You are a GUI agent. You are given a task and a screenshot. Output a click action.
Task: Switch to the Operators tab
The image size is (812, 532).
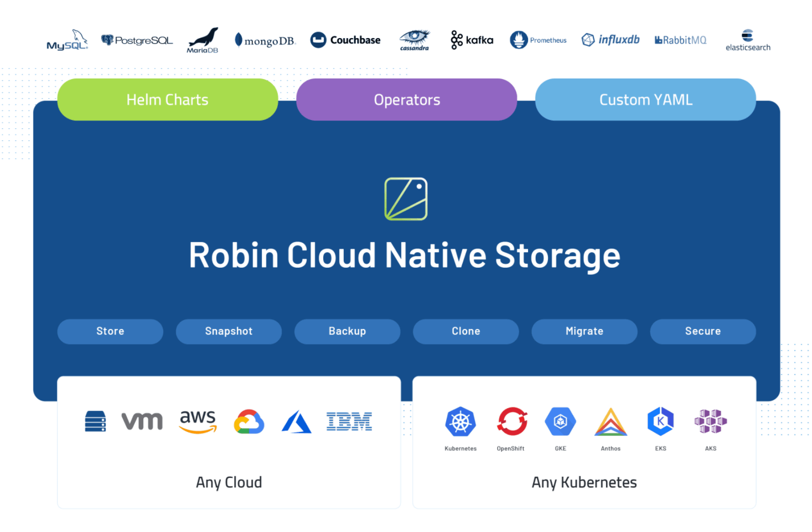coord(407,100)
